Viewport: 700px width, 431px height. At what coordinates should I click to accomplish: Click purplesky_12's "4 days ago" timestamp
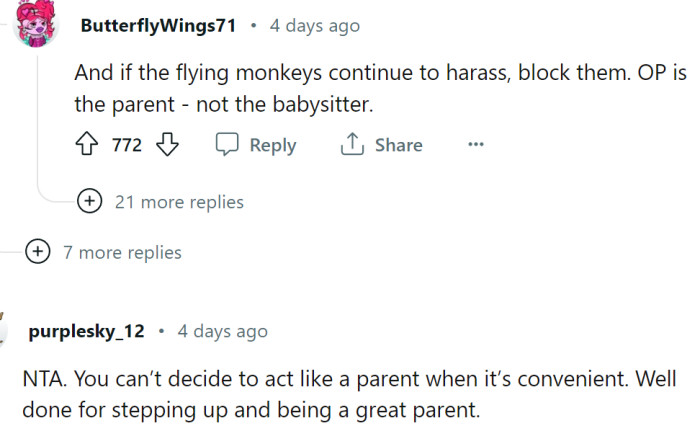point(222,331)
